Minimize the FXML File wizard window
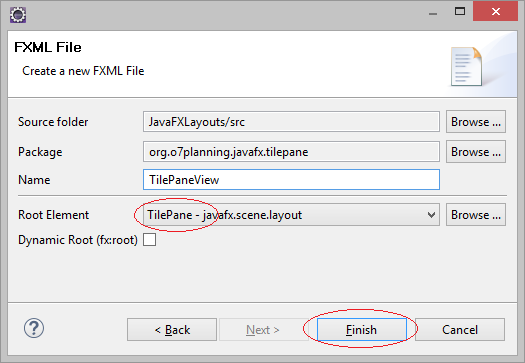The image size is (525, 363). tap(433, 13)
